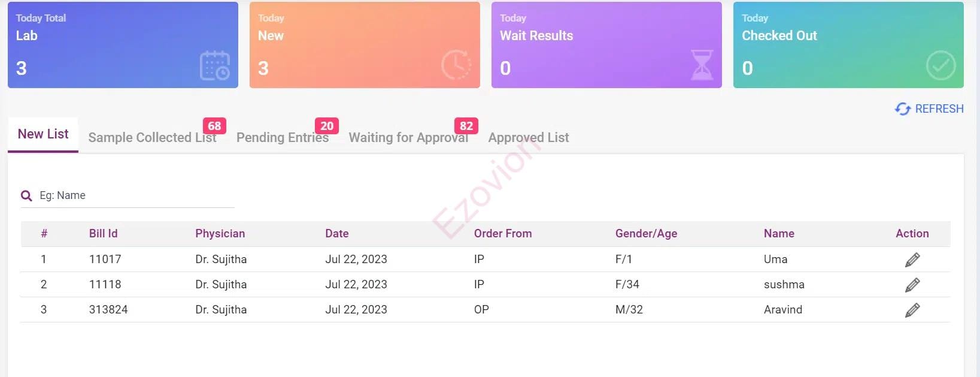Open edit action for Aravind
This screenshot has height=377, width=980.
(912, 310)
